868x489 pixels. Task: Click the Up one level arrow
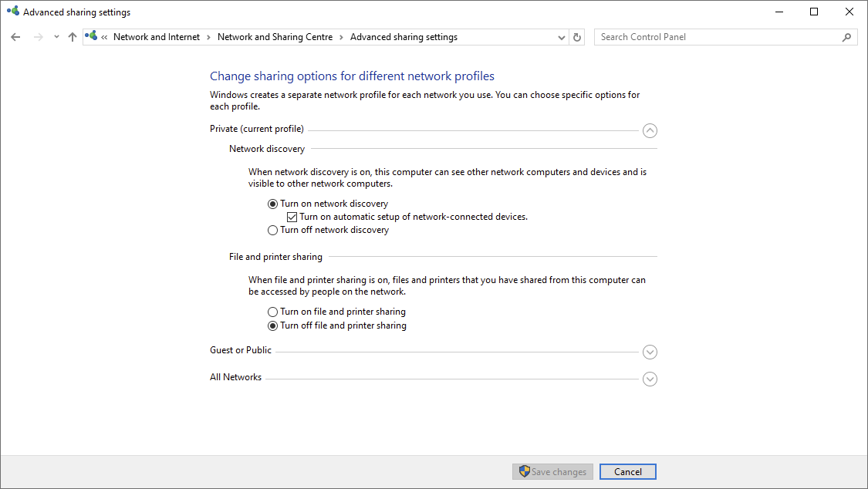point(73,37)
